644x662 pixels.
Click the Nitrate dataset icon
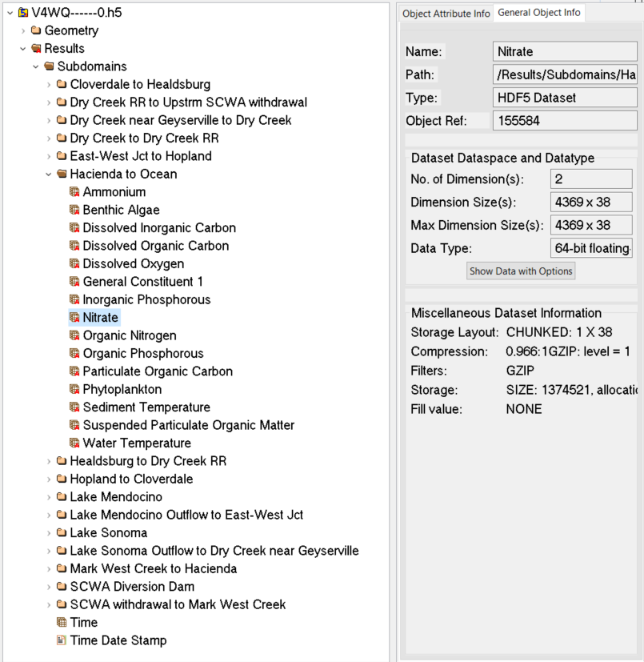pyautogui.click(x=74, y=317)
